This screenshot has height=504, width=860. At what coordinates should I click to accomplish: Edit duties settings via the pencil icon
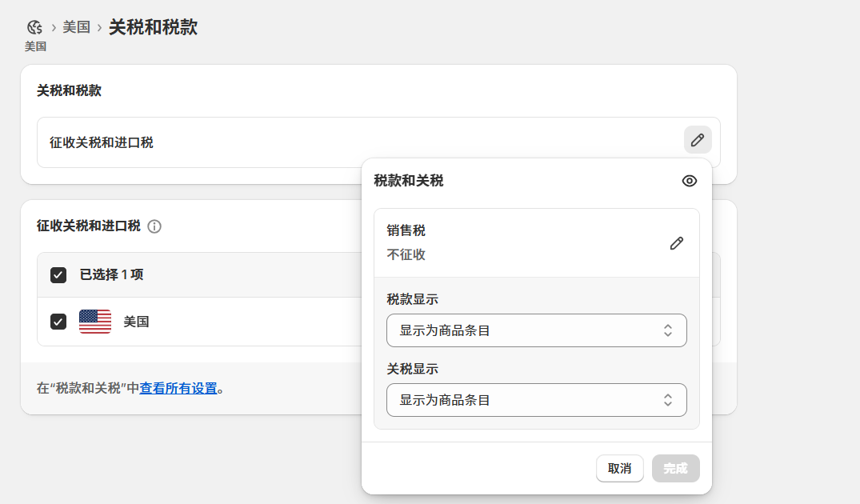coord(697,139)
